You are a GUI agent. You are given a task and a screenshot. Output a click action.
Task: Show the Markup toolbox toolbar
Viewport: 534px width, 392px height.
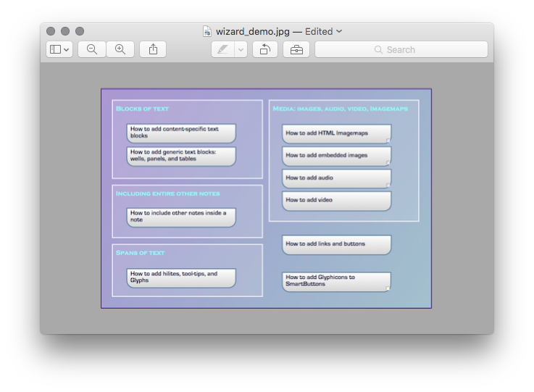296,49
